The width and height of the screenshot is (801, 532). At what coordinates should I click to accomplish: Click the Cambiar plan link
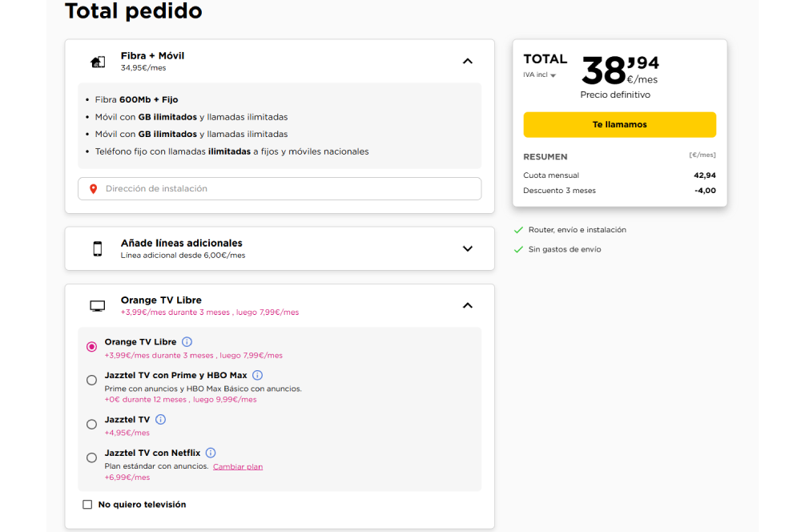point(238,465)
